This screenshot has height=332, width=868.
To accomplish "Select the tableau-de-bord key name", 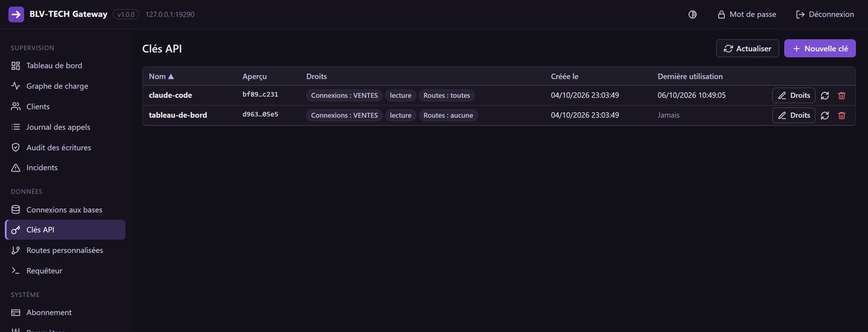I will click(178, 115).
